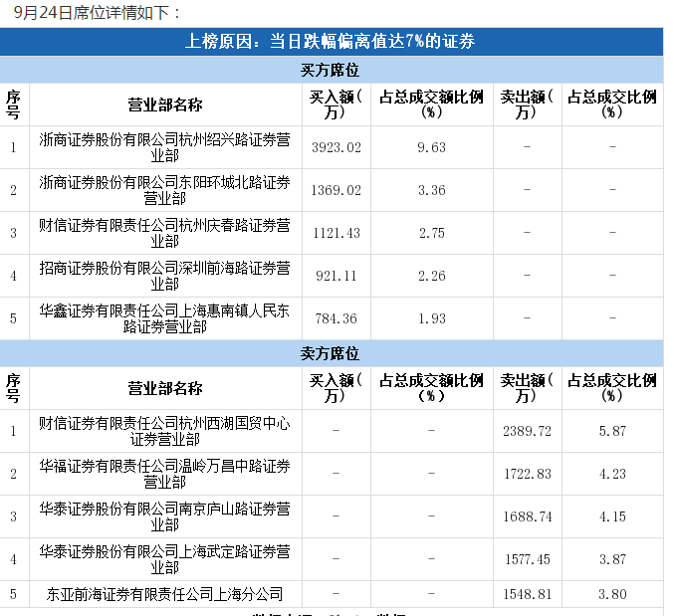Click the percentage cell 2.26
This screenshot has width=674, height=616.
pyautogui.click(x=431, y=276)
